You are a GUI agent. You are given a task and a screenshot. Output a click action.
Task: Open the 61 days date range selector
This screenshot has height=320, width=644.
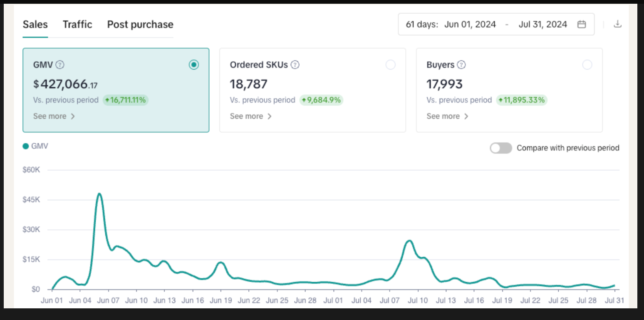point(496,24)
